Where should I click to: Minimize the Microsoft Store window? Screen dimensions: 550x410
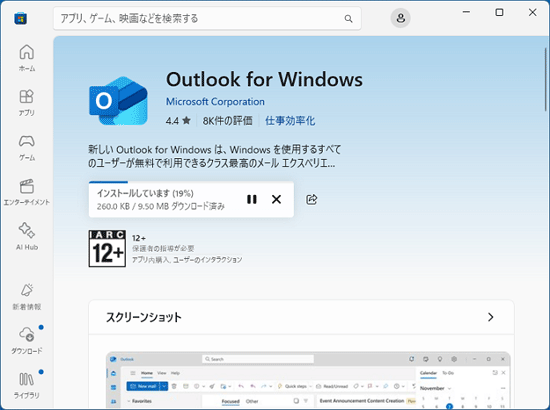[x=466, y=12]
